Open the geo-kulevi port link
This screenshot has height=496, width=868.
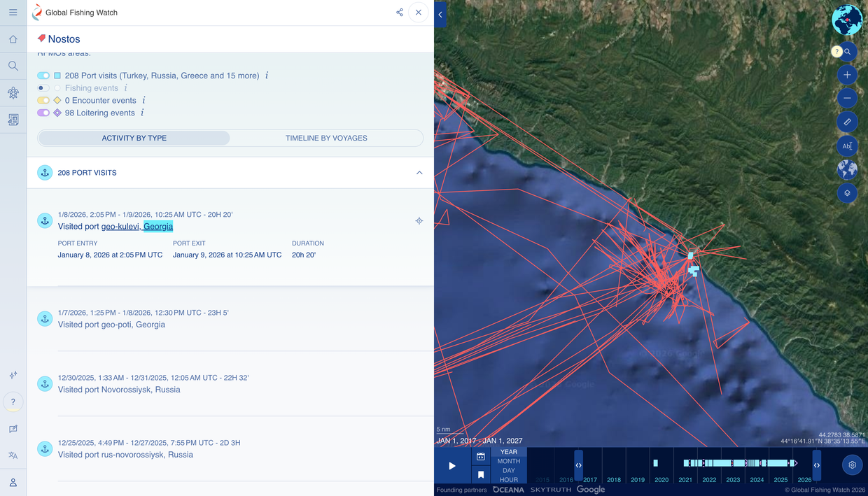[x=120, y=227]
